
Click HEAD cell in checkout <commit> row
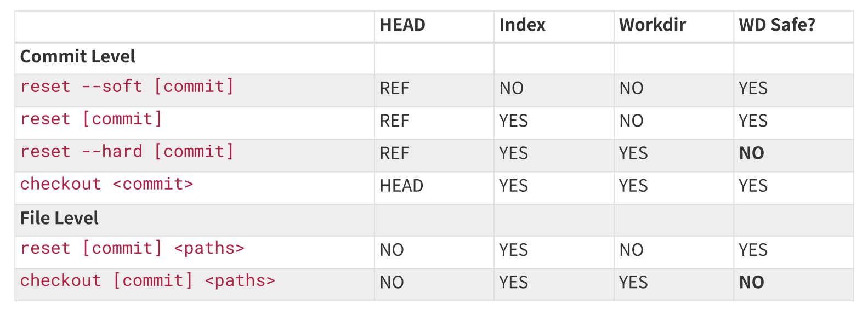(401, 186)
